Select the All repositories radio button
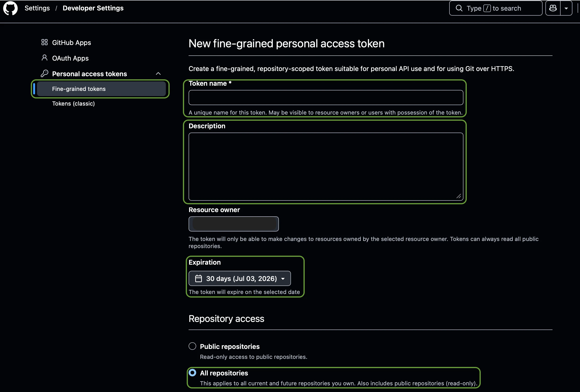Image resolution: width=580 pixels, height=392 pixels. [x=192, y=373]
